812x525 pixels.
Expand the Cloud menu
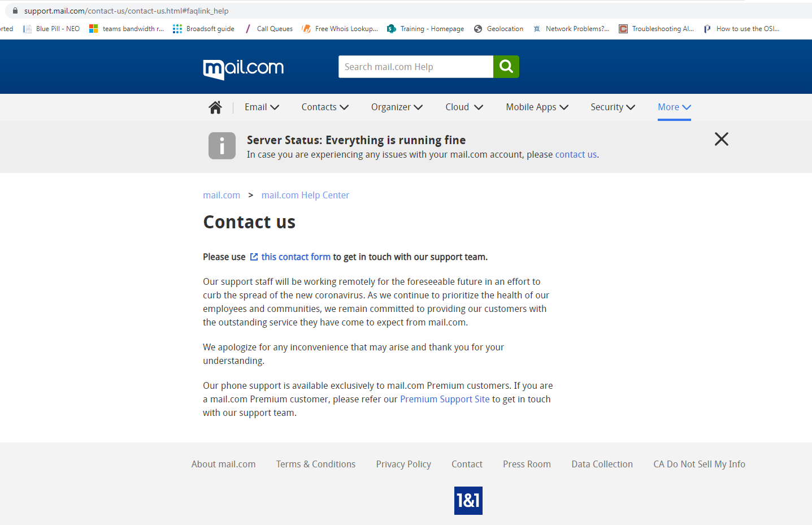pyautogui.click(x=464, y=107)
